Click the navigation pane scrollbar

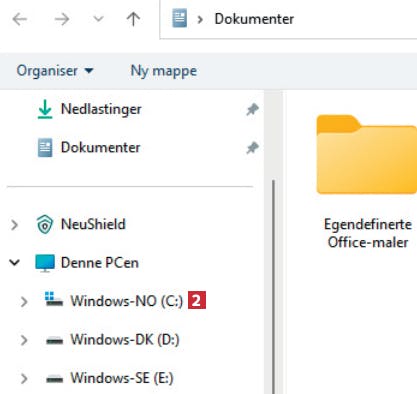(x=273, y=287)
